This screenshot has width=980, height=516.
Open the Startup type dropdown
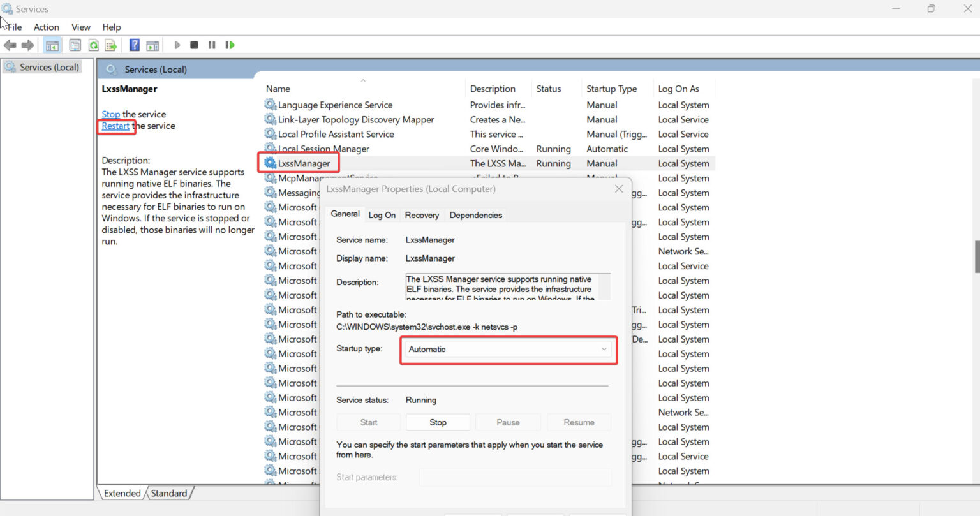508,350
